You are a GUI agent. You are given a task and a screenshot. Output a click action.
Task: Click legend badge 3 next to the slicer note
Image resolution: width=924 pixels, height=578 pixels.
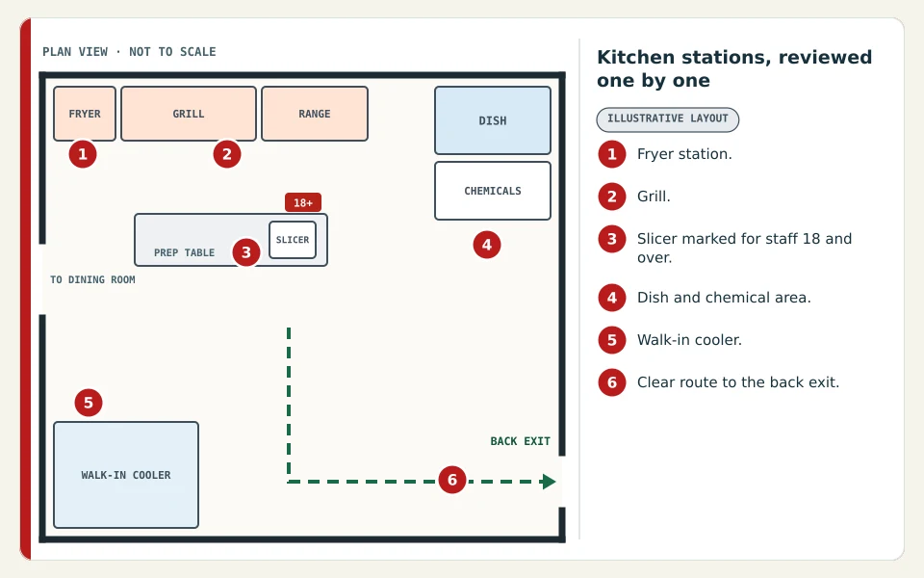click(x=612, y=239)
